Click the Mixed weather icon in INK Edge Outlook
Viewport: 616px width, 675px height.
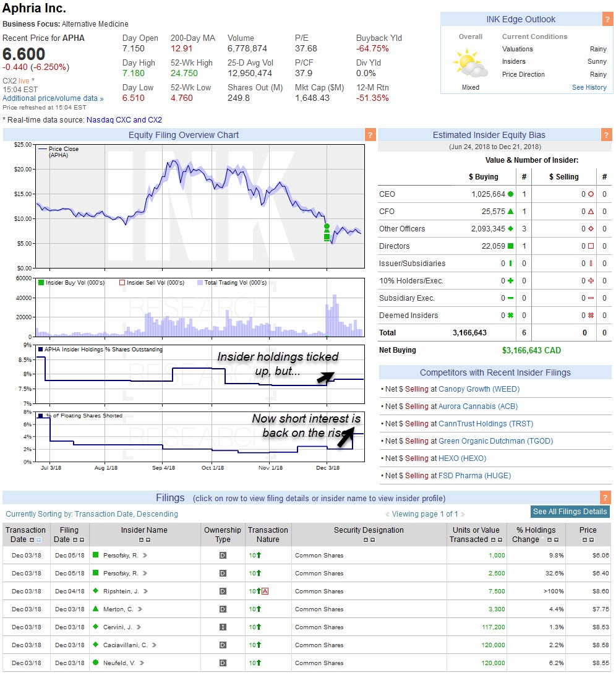[x=471, y=63]
